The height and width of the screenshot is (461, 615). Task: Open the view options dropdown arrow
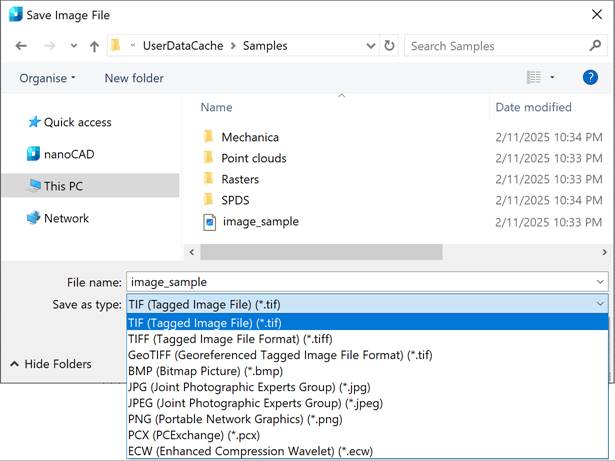tap(552, 77)
